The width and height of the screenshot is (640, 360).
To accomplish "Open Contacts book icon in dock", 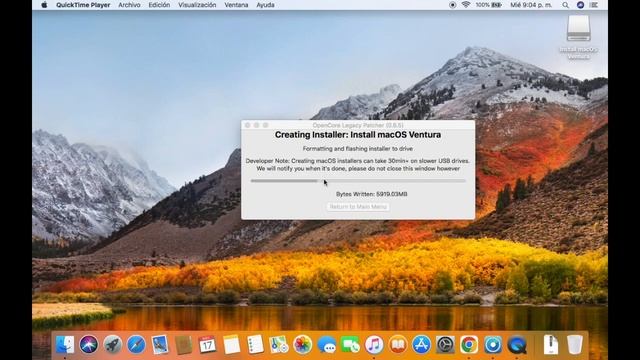I will [x=183, y=345].
